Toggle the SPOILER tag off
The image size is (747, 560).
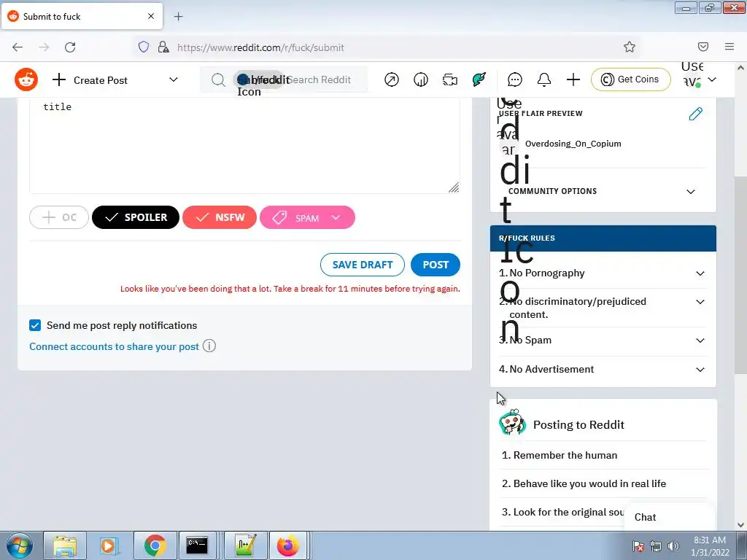point(136,217)
